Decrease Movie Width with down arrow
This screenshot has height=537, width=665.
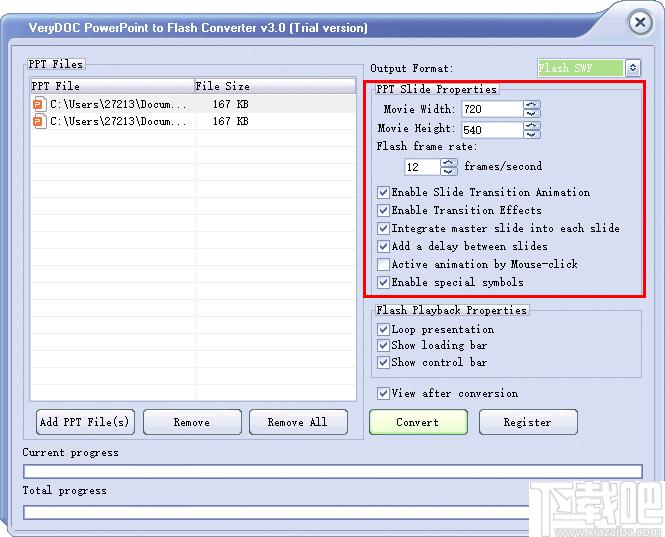tap(532, 113)
